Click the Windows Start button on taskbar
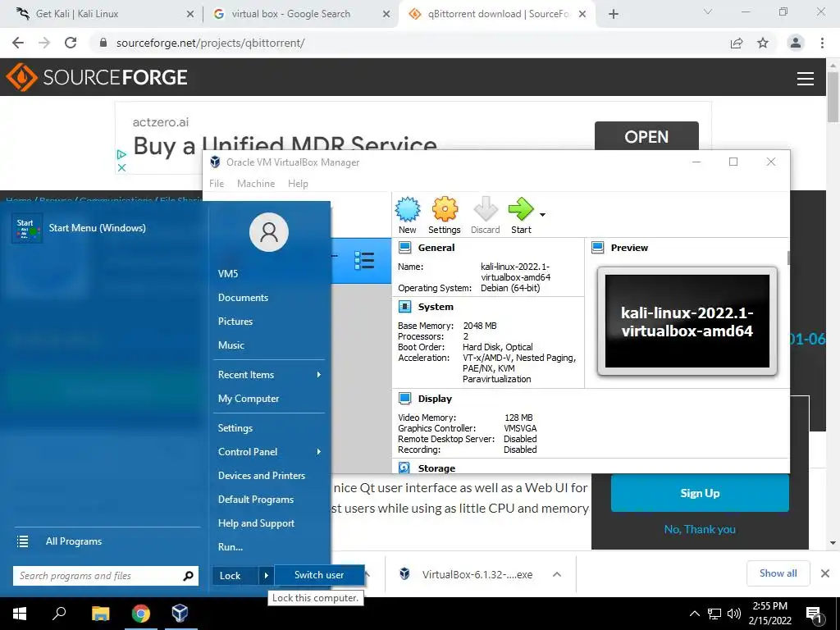This screenshot has width=840, height=630. (x=20, y=614)
